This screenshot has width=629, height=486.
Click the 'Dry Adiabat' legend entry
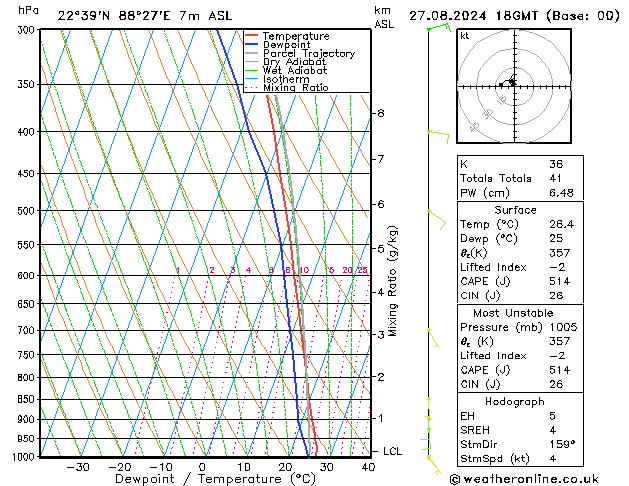[294, 62]
